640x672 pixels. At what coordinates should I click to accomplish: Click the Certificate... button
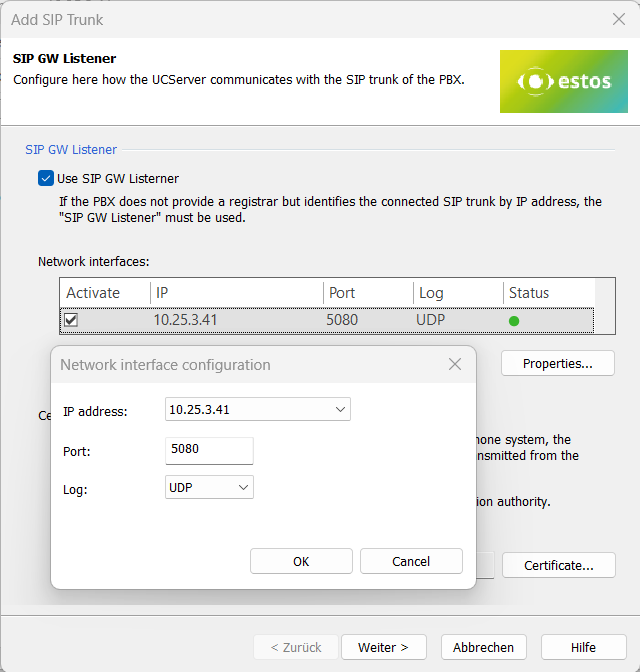(x=559, y=566)
